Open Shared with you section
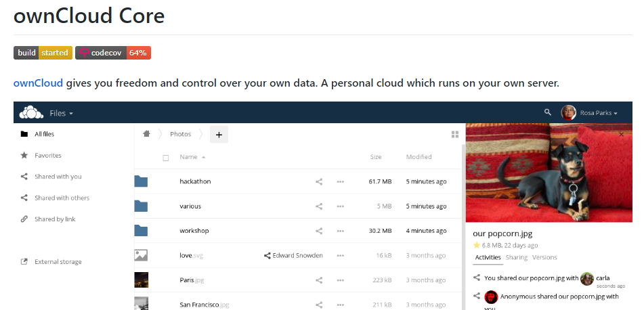 coord(58,177)
